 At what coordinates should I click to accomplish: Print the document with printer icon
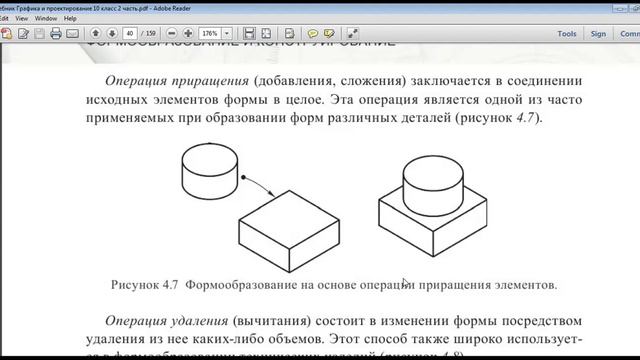click(56, 33)
